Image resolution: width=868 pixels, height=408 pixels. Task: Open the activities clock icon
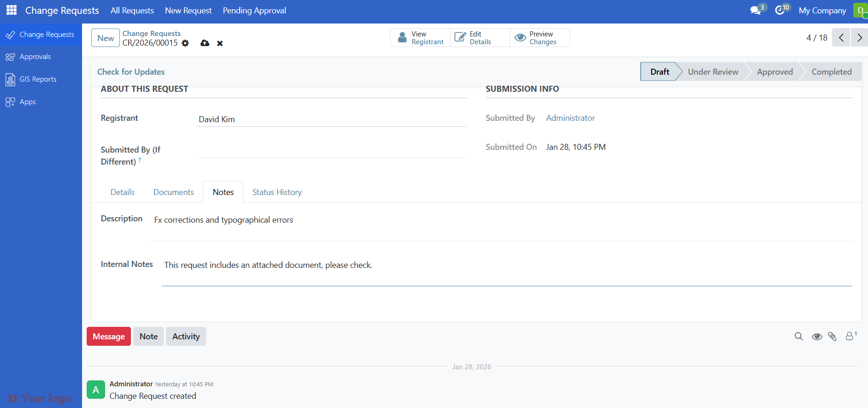point(780,10)
